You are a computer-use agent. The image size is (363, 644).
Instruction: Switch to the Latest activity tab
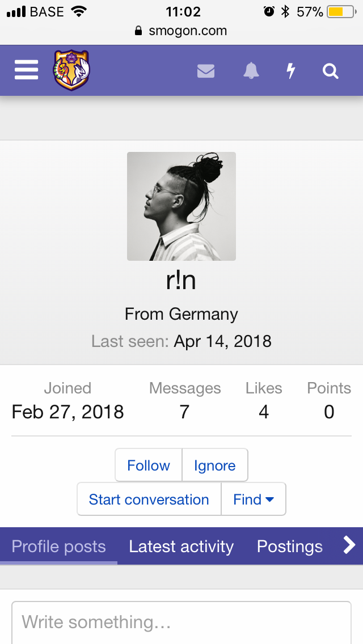click(x=181, y=546)
